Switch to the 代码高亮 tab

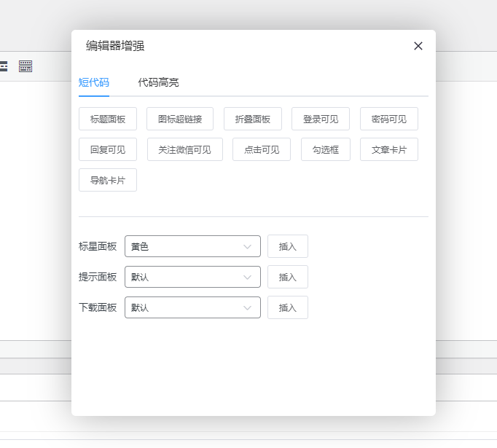159,82
